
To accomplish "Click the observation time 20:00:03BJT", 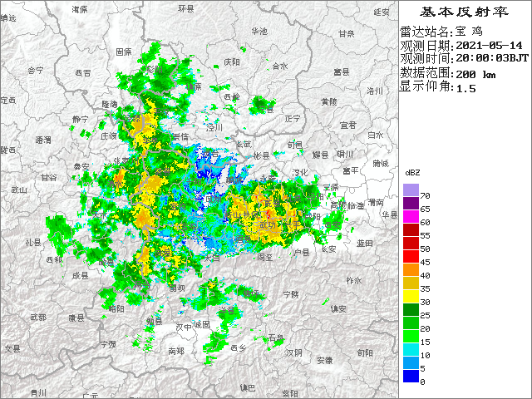I will 489,59.
